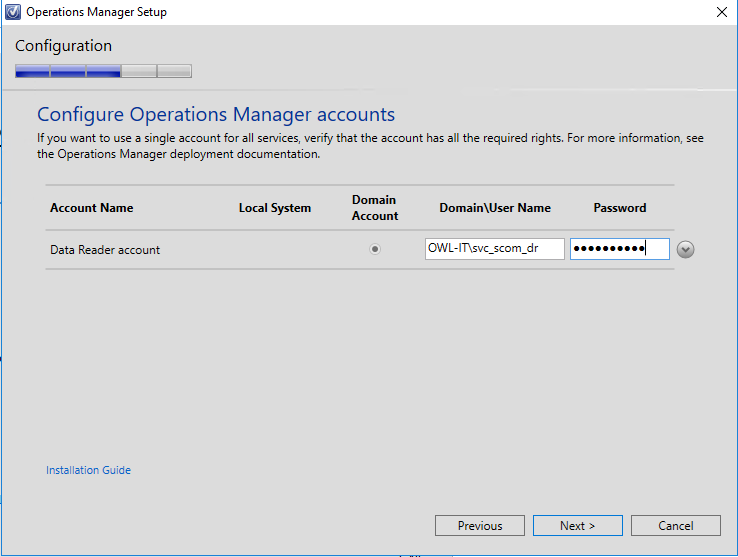The height and width of the screenshot is (557, 738).
Task: Expand the Data Reader account chevron
Action: [x=685, y=249]
